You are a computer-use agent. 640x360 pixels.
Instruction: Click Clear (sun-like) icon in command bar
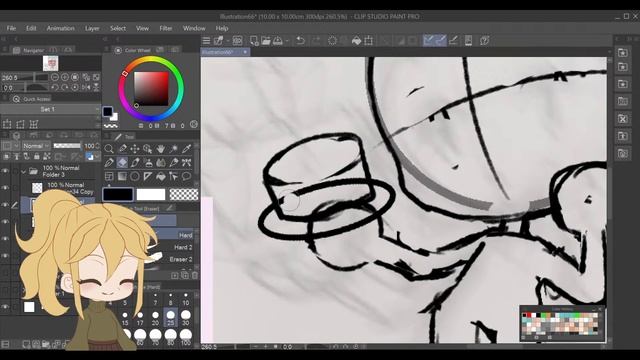click(x=332, y=40)
